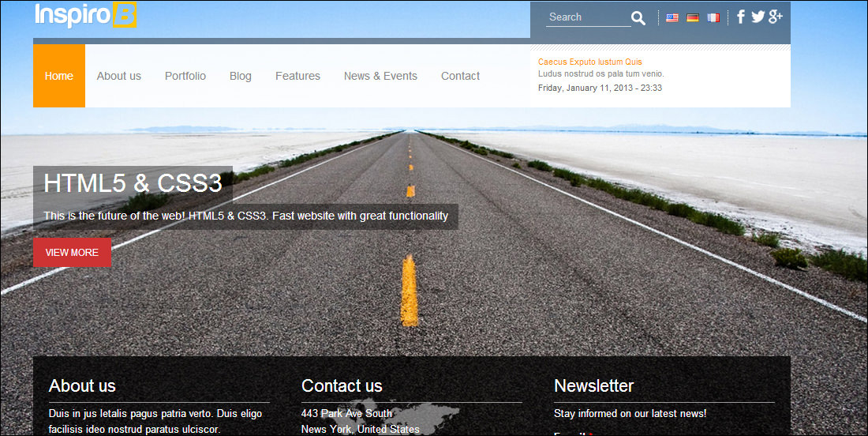Screen dimensions: 868x436
Task: Go to the Blog menu item
Action: [x=241, y=76]
